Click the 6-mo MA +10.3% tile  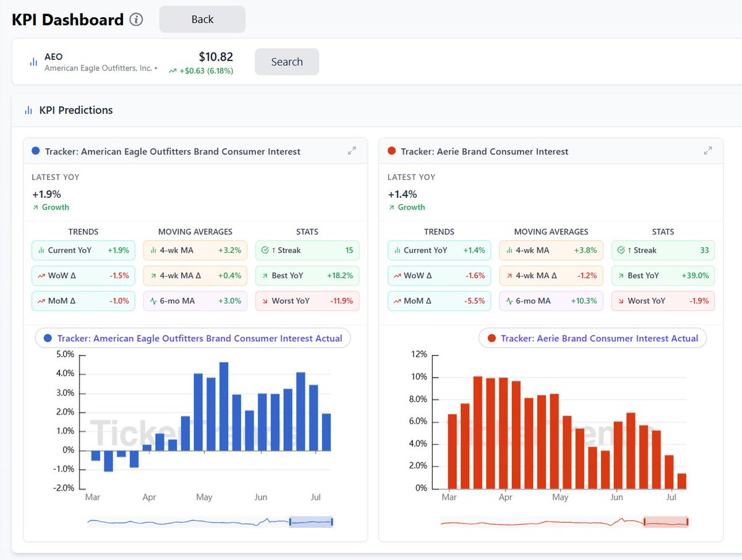click(551, 301)
